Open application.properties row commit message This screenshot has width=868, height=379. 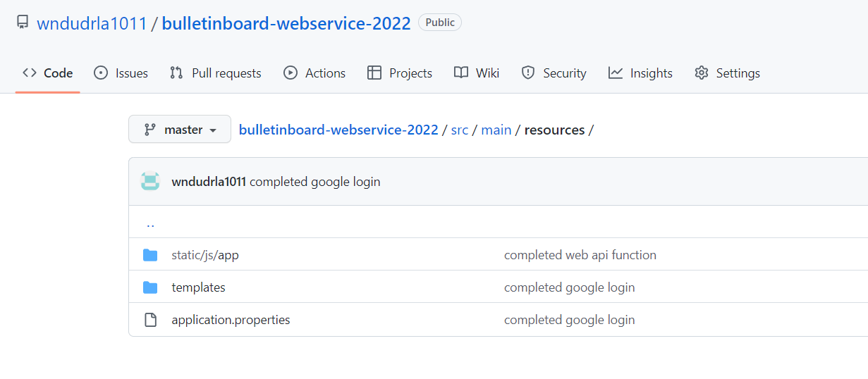point(570,320)
